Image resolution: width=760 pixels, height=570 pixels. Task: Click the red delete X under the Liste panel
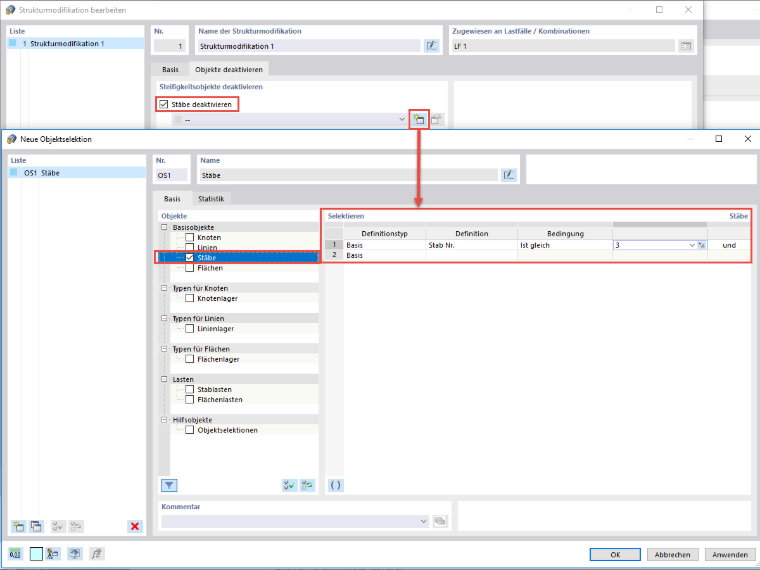135,526
